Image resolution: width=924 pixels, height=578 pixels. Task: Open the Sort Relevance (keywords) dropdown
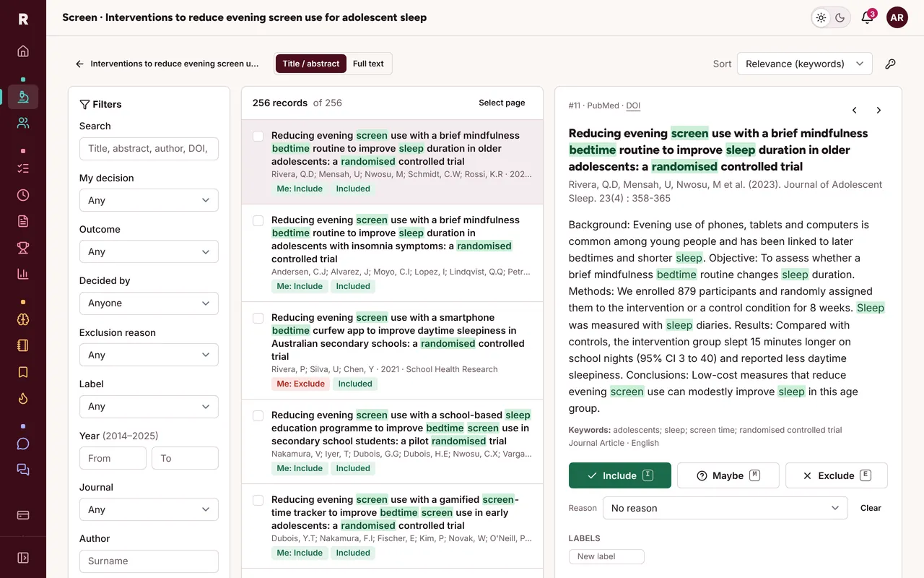pos(804,64)
